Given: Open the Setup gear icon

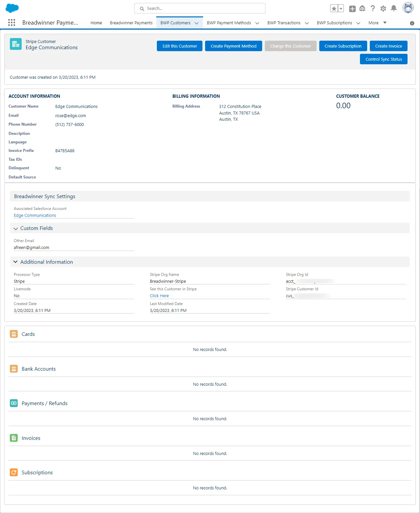Looking at the screenshot, I should pos(383,9).
